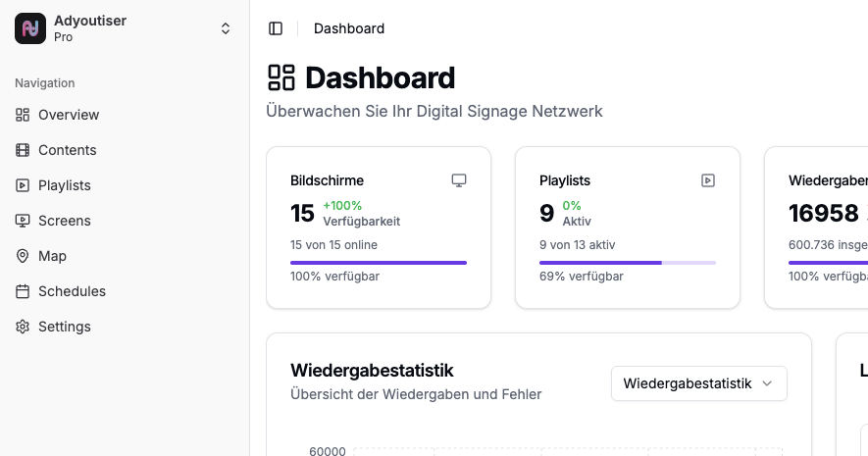The width and height of the screenshot is (868, 456).
Task: Click the Playlists card play icon
Action: click(x=707, y=180)
